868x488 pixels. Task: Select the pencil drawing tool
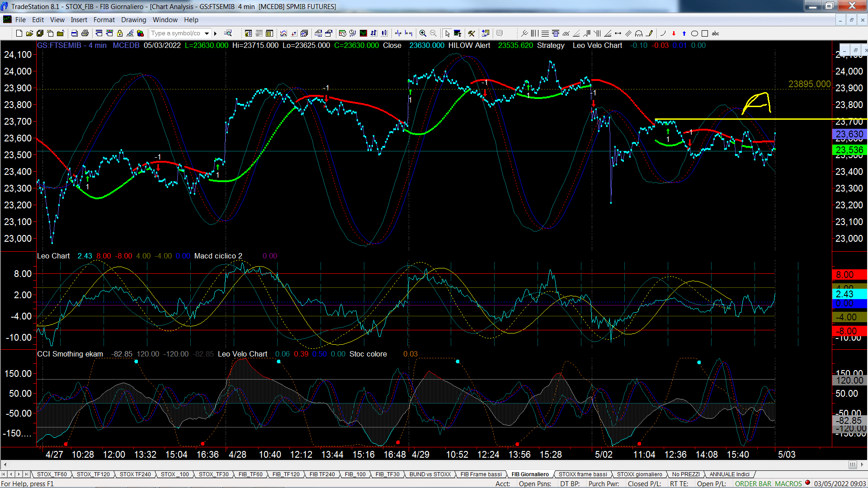pos(649,33)
